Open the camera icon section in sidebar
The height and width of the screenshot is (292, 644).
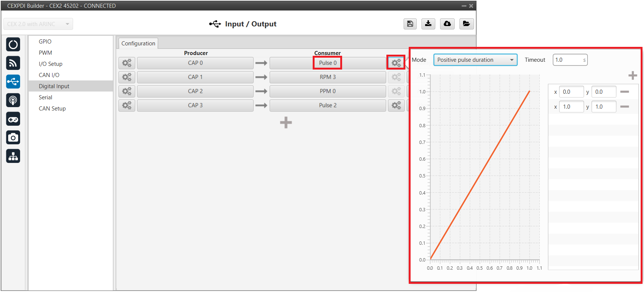pos(13,138)
